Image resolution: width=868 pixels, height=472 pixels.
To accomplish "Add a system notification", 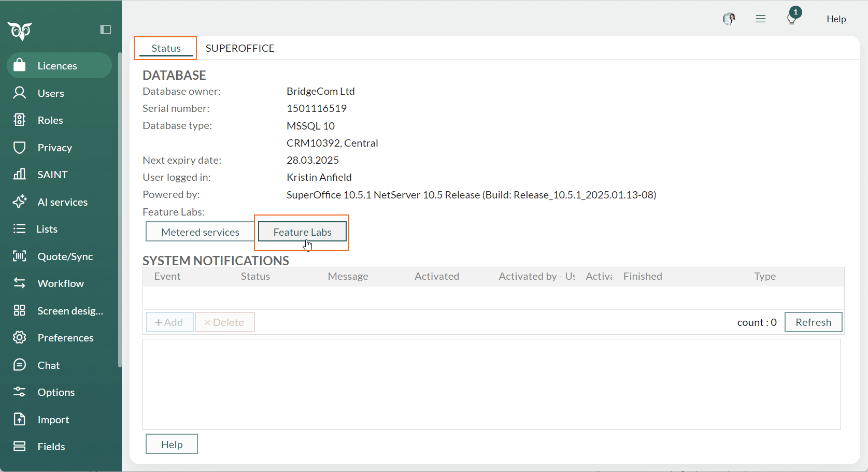I will pyautogui.click(x=169, y=322).
